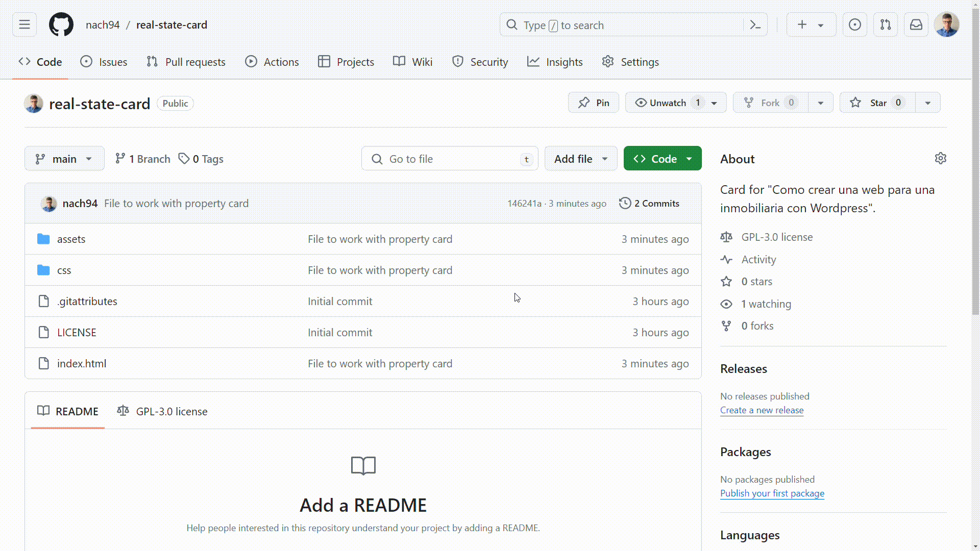Open the assets folder name
Image resolution: width=980 pixels, height=551 pixels.
pos(71,239)
